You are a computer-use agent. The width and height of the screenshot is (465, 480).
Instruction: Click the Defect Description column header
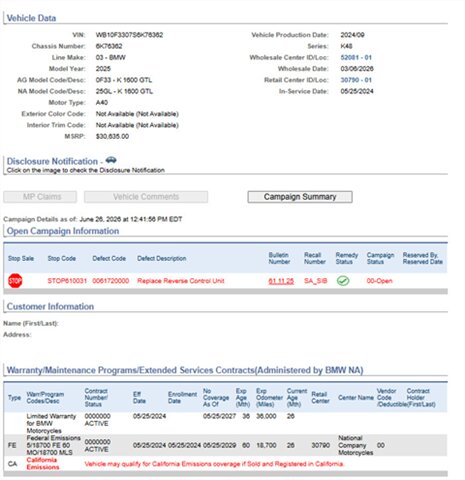coord(162,258)
